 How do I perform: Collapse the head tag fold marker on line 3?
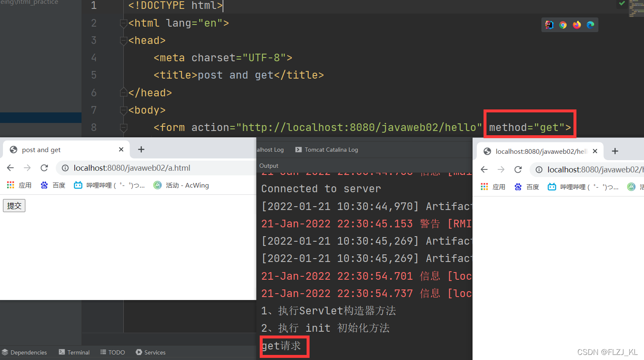[124, 41]
